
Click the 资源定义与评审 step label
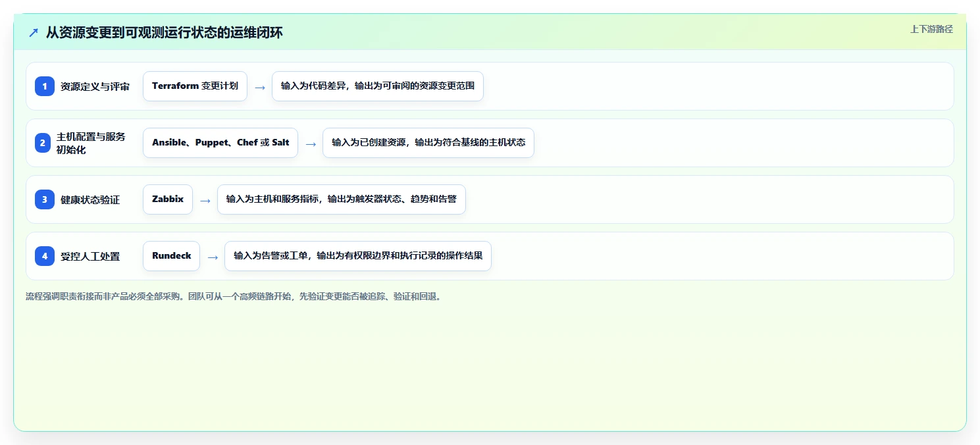click(x=95, y=86)
